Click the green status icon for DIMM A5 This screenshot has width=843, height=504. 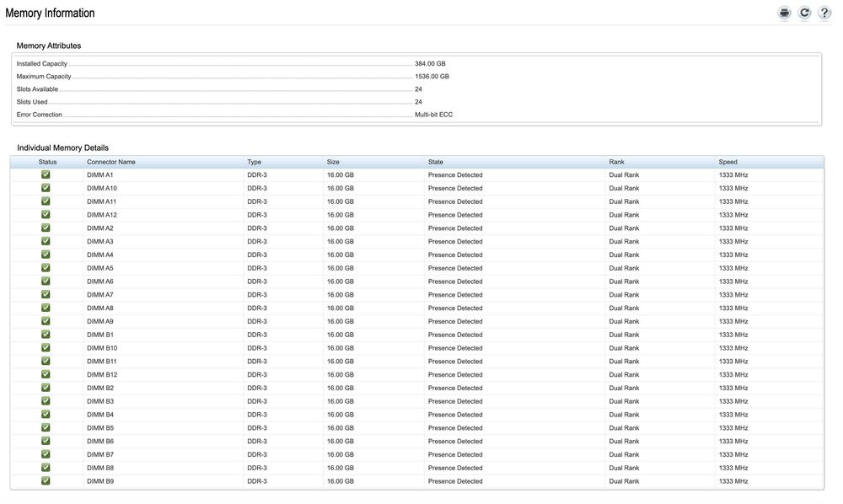pos(46,267)
